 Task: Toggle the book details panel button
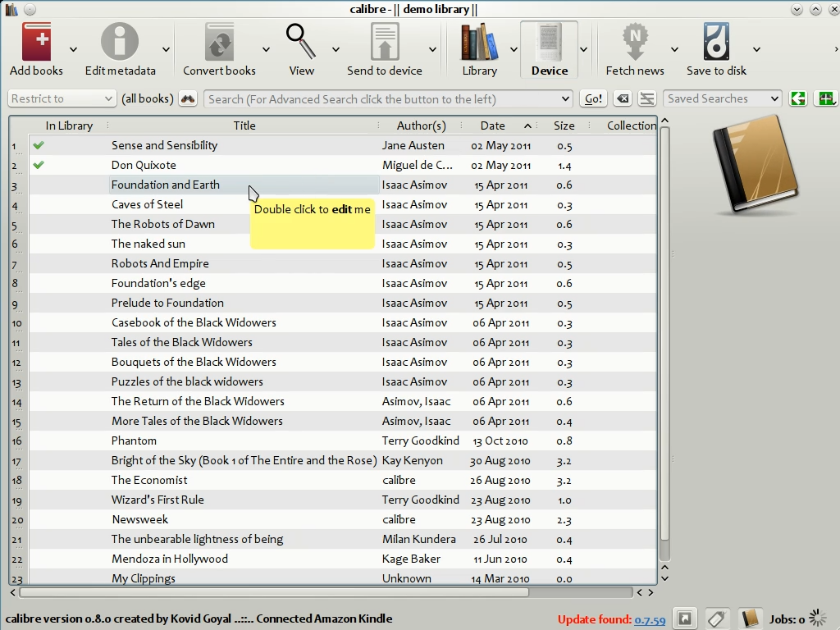point(748,619)
